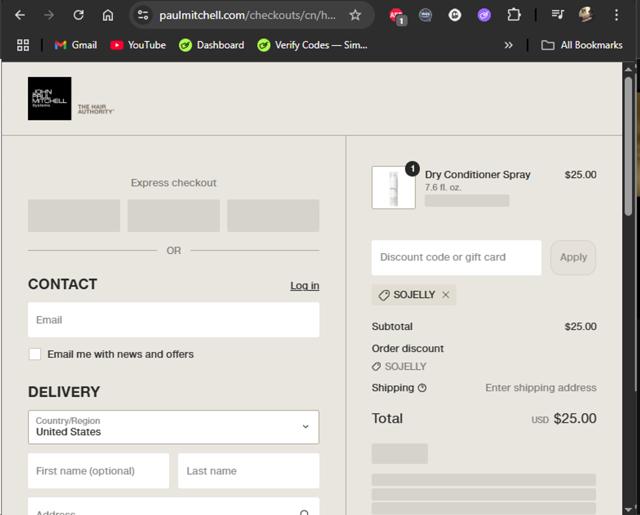Open the red ad blocker extension icon

coord(397,16)
